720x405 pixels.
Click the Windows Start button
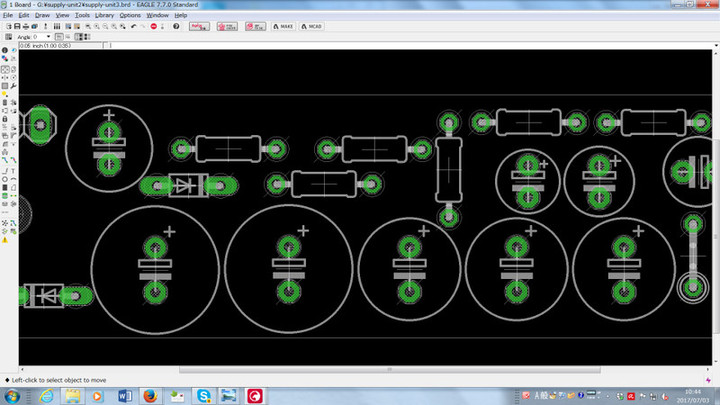pos(13,396)
